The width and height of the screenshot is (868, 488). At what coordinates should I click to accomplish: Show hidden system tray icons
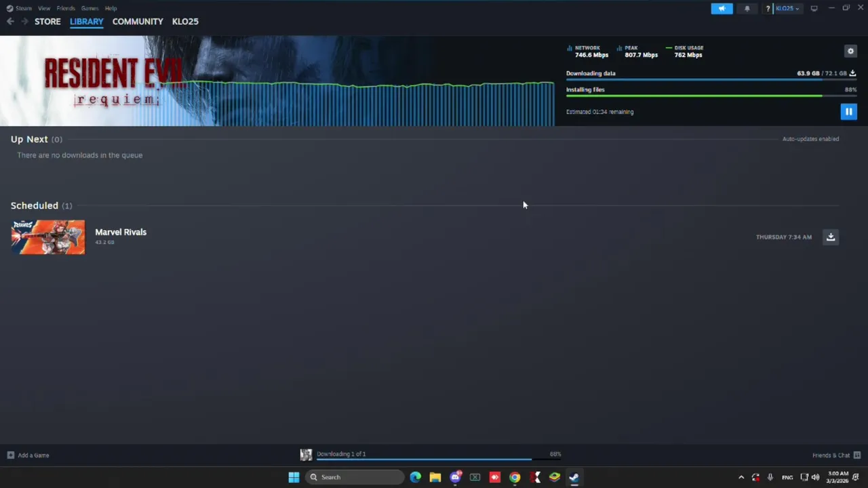[741, 477]
